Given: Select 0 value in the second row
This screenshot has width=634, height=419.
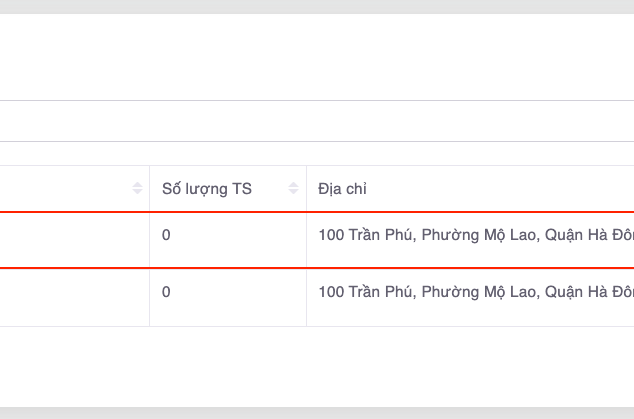Looking at the screenshot, I should [x=166, y=292].
